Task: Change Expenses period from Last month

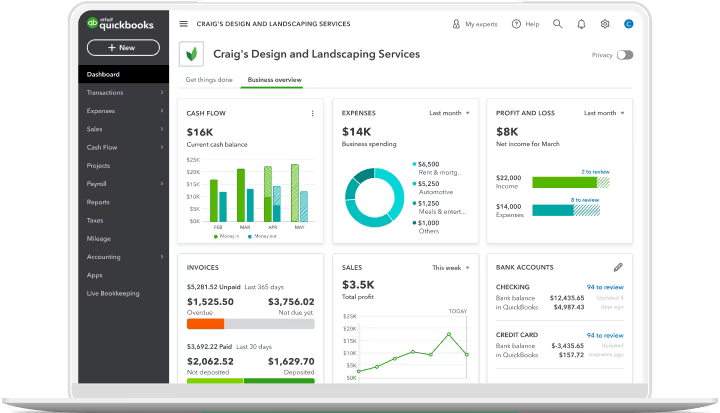Action: point(450,113)
